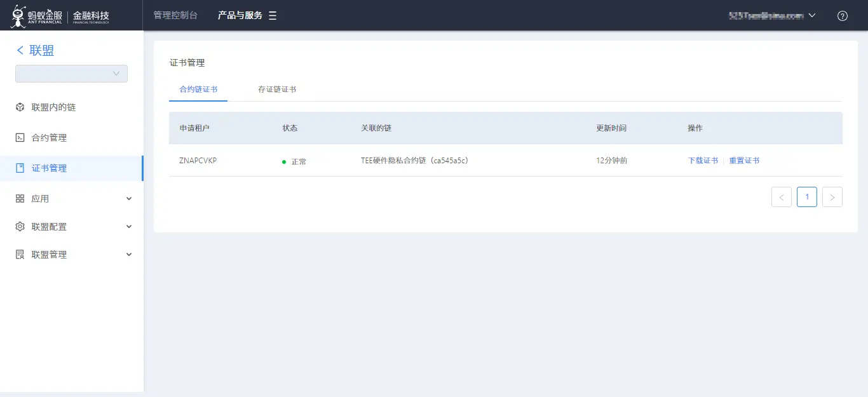Expand the 应用 sidebar chevron
The image size is (868, 397).
pyautogui.click(x=129, y=198)
